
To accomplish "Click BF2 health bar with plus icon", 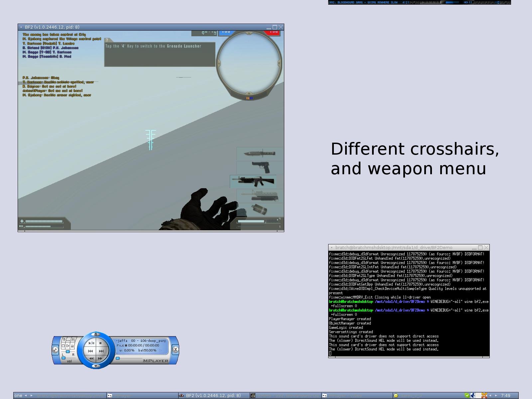I will (42, 221).
